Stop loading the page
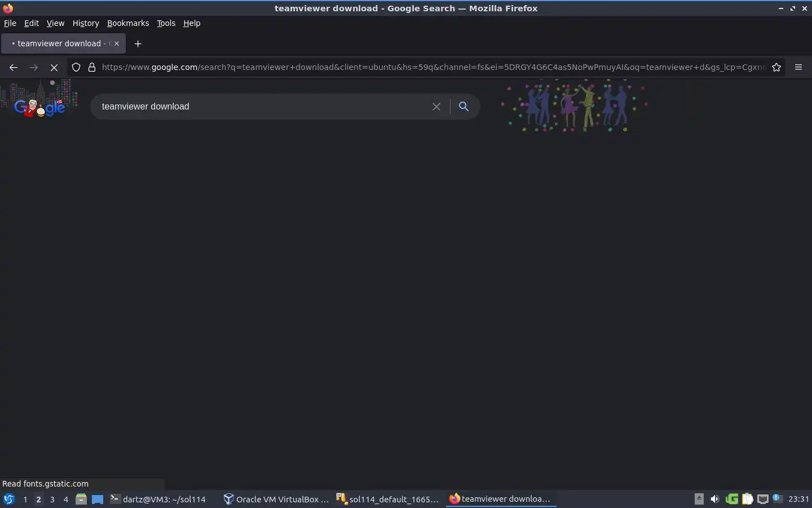Screen dimensions: 812x508 (x=54, y=67)
